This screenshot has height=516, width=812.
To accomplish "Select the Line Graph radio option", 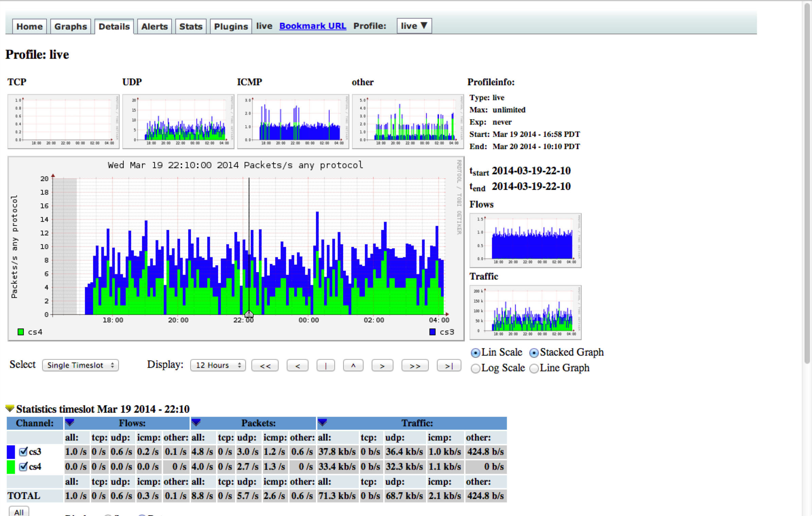I will pos(534,369).
